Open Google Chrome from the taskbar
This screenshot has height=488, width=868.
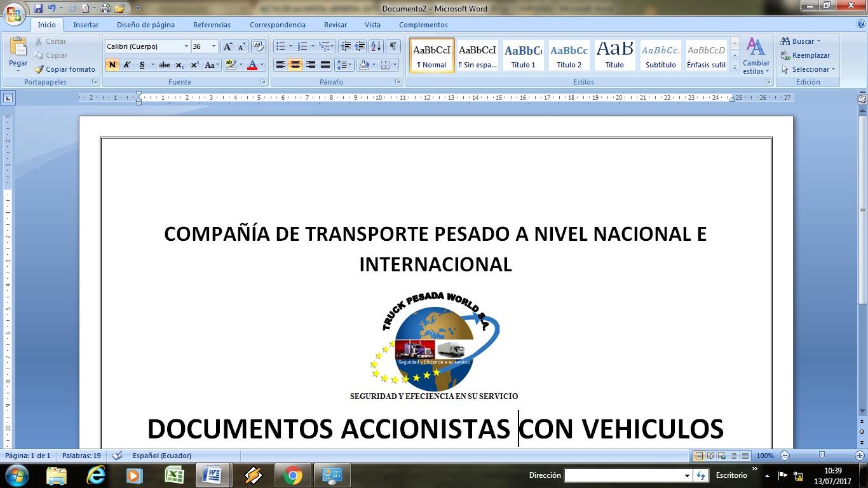[x=292, y=475]
